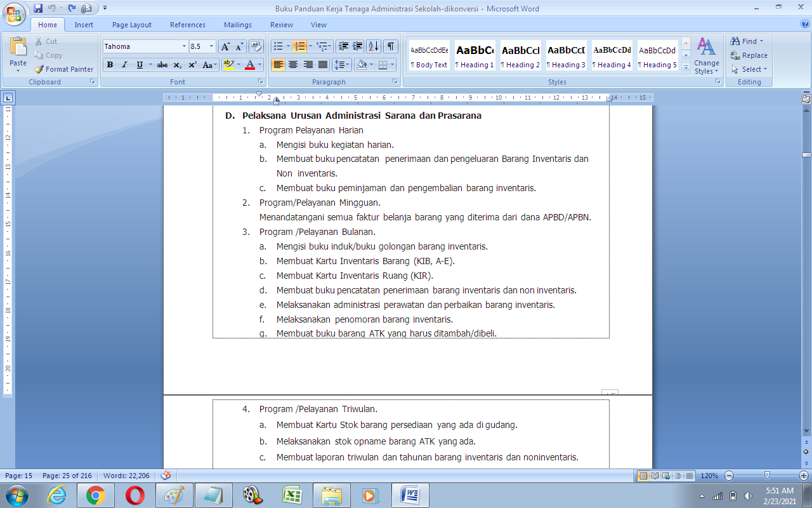The height and width of the screenshot is (508, 812).
Task: Switch to the Review tab
Action: point(282,25)
